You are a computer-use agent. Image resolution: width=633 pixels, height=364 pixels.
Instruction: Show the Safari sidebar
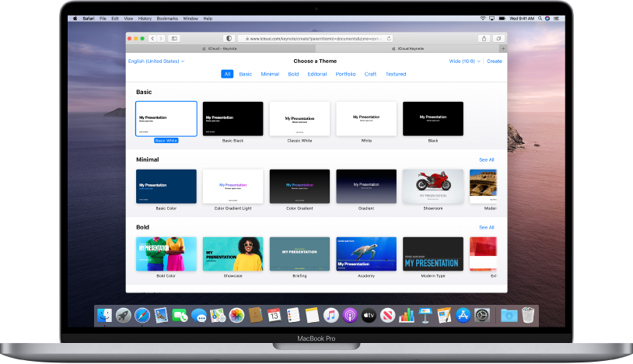(174, 38)
